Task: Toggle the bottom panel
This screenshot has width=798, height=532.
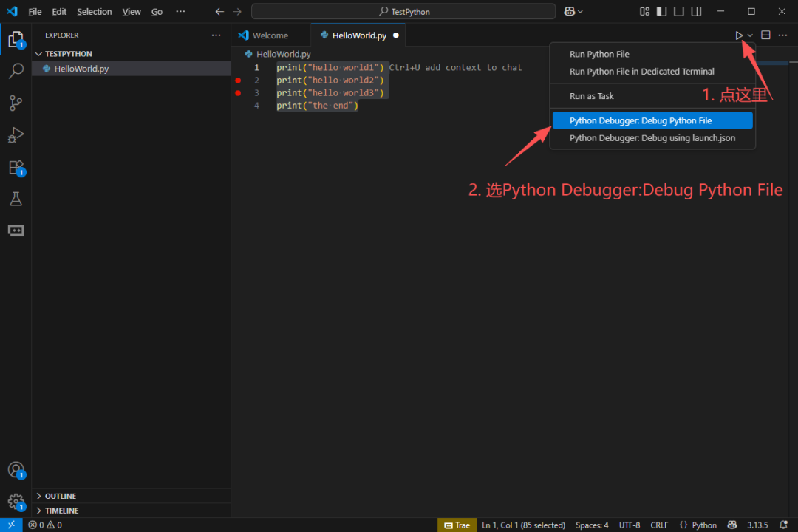Action: point(679,11)
